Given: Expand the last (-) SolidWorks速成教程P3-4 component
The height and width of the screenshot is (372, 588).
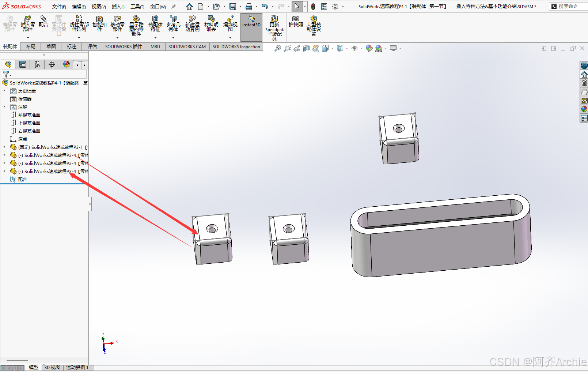Looking at the screenshot, I should (x=4, y=171).
